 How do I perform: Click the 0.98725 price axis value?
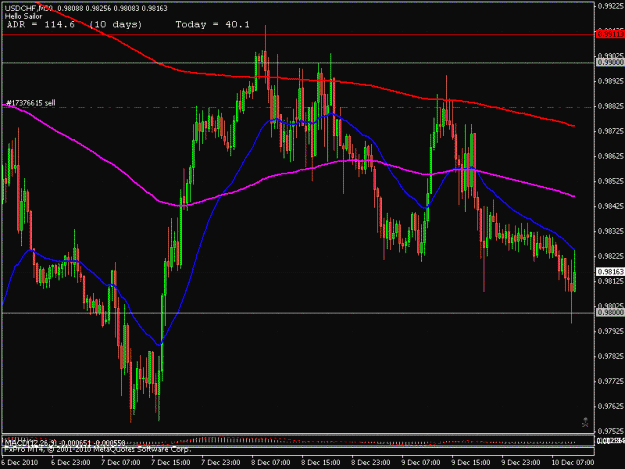611,131
